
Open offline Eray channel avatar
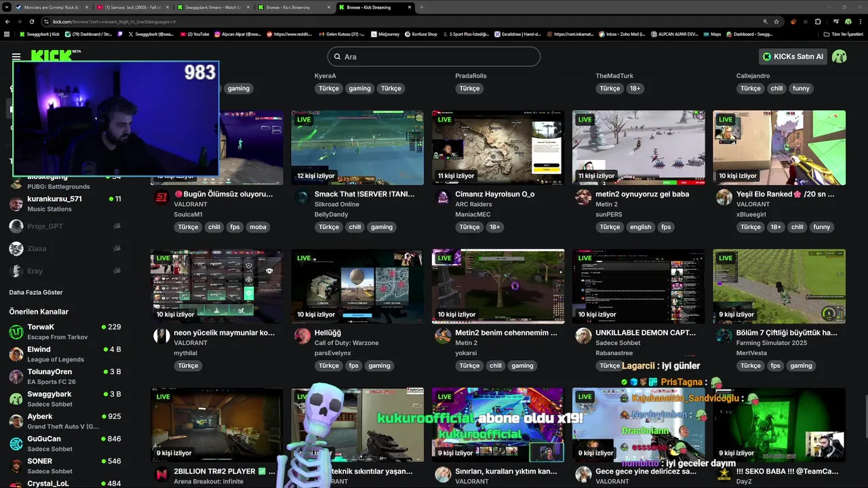(x=16, y=270)
